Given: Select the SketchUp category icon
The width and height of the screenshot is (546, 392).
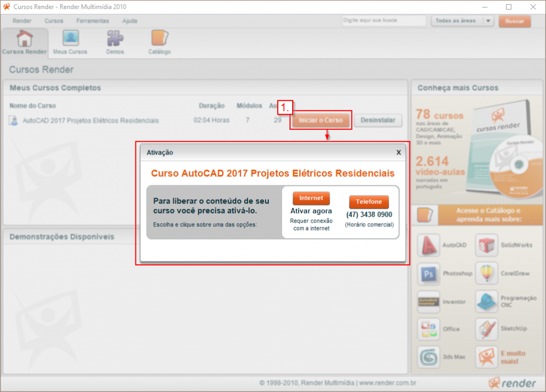Looking at the screenshot, I should click(x=486, y=329).
